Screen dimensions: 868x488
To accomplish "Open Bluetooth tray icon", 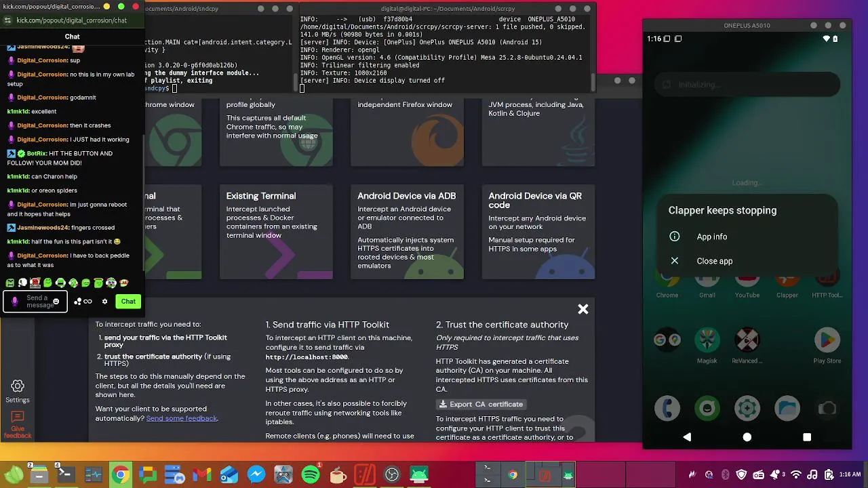I will click(725, 475).
